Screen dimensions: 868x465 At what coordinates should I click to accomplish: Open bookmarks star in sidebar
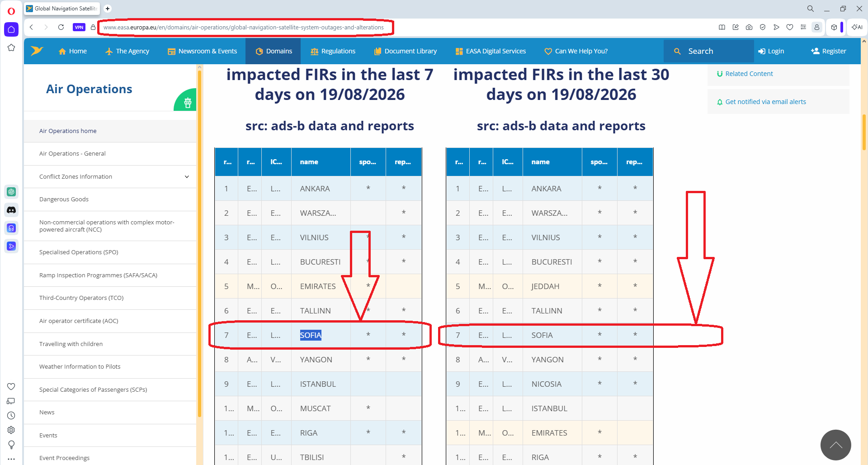pyautogui.click(x=11, y=47)
